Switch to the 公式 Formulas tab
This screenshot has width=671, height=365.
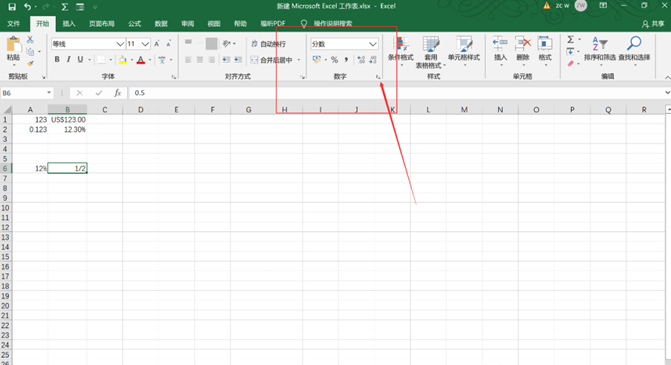[135, 24]
